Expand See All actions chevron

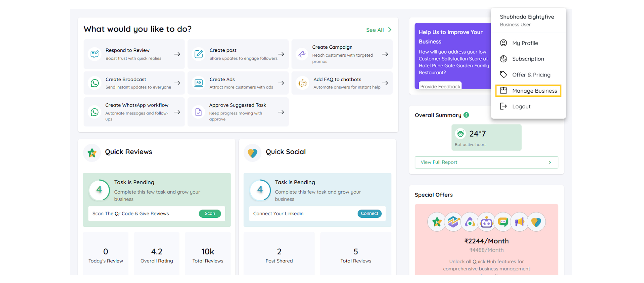pos(390,30)
